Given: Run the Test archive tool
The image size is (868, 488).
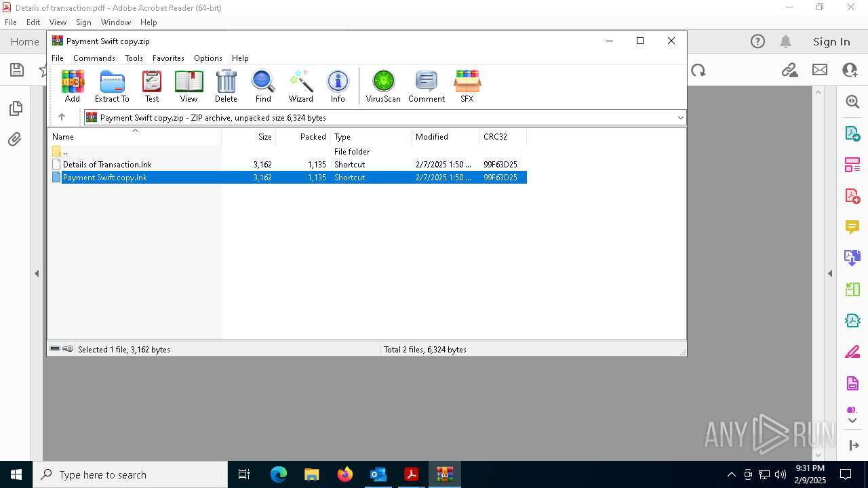Looking at the screenshot, I should (x=152, y=86).
